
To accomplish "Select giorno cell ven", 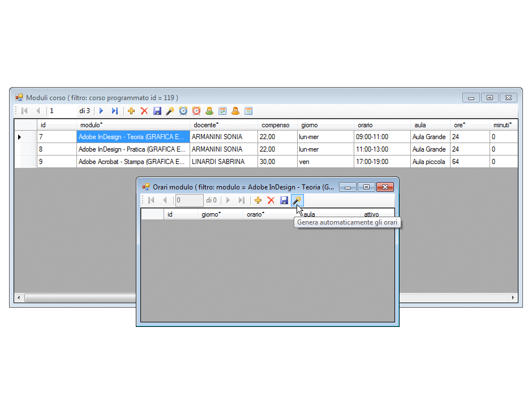I will (325, 162).
